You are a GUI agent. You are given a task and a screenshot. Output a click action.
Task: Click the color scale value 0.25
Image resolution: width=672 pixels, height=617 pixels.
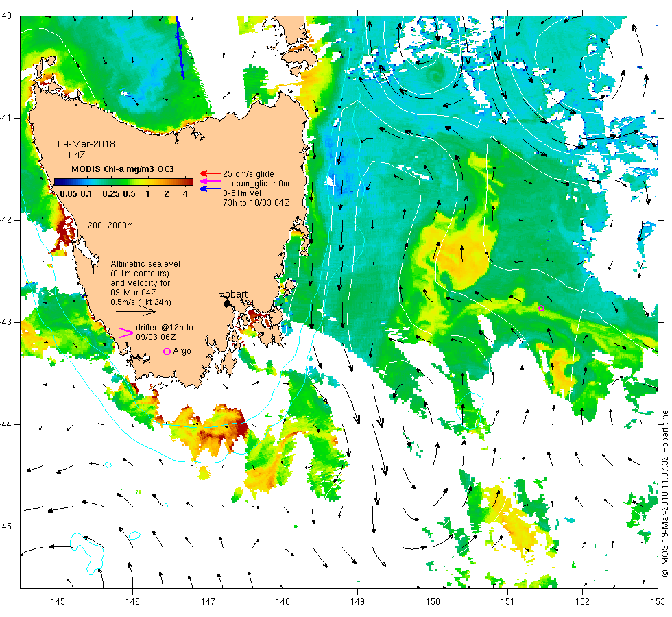[x=111, y=193]
